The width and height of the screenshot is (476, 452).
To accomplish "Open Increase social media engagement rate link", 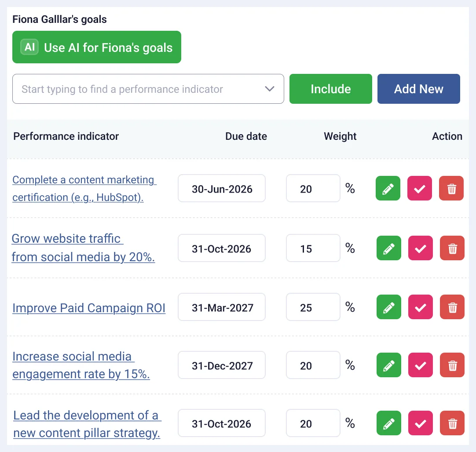I will (81, 365).
